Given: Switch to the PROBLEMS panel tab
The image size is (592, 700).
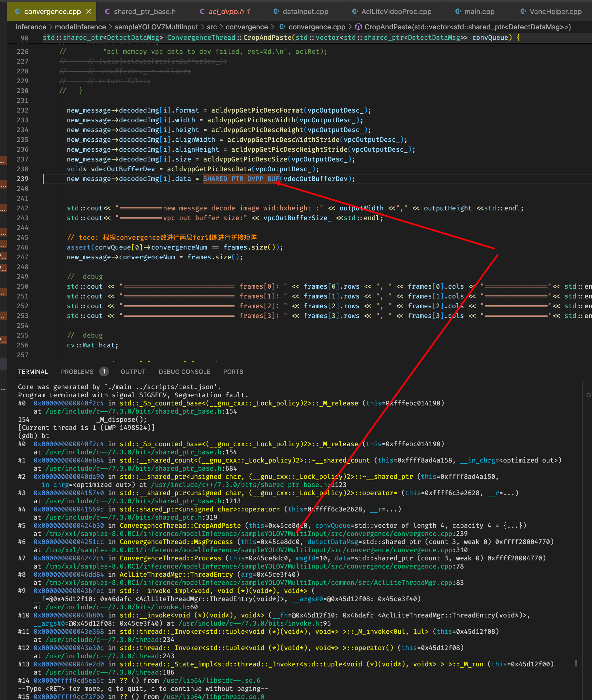Looking at the screenshot, I should coord(77,372).
